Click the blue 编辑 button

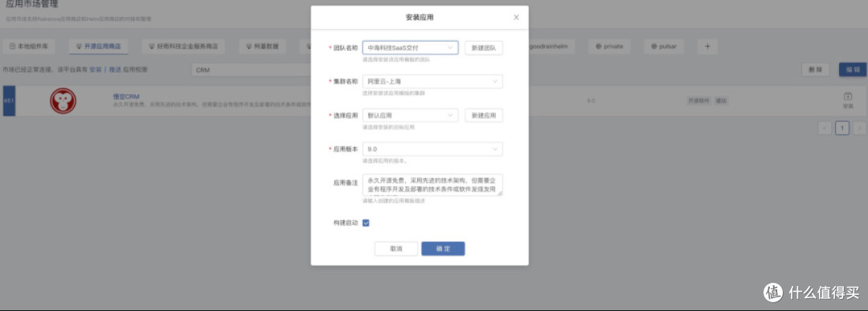click(853, 70)
